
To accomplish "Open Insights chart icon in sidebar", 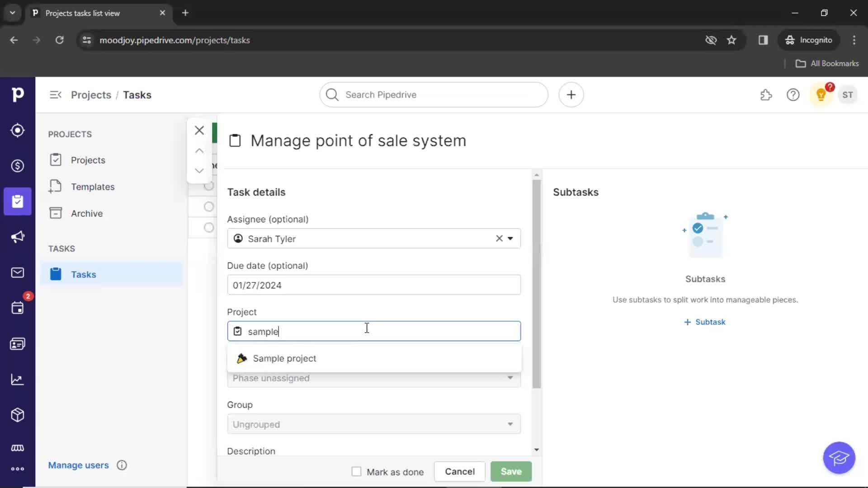I will pyautogui.click(x=18, y=380).
